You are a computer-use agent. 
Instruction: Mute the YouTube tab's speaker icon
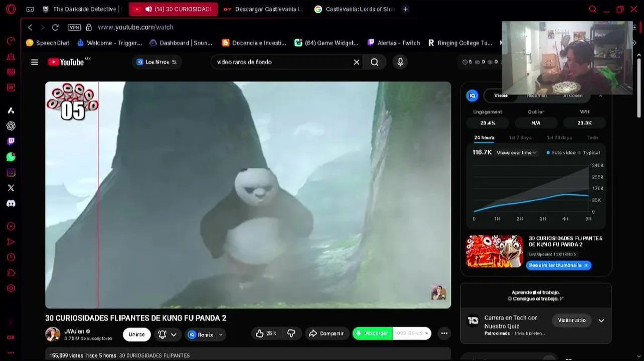pos(148,9)
